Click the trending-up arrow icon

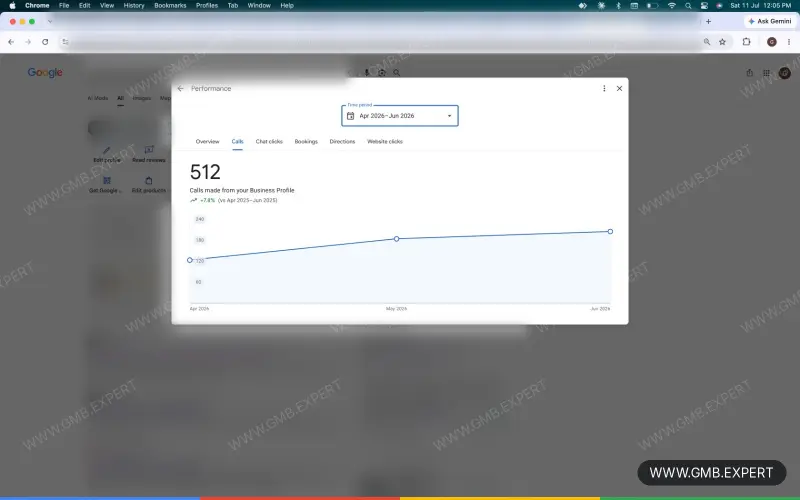pyautogui.click(x=193, y=201)
